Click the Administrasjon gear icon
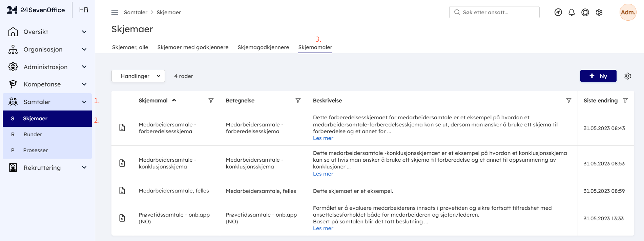Image resolution: width=644 pixels, height=241 pixels. pos(13,67)
